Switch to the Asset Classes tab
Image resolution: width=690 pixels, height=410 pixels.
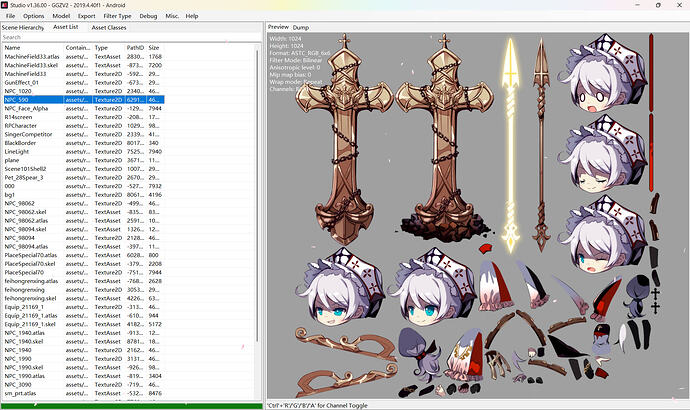(x=109, y=27)
